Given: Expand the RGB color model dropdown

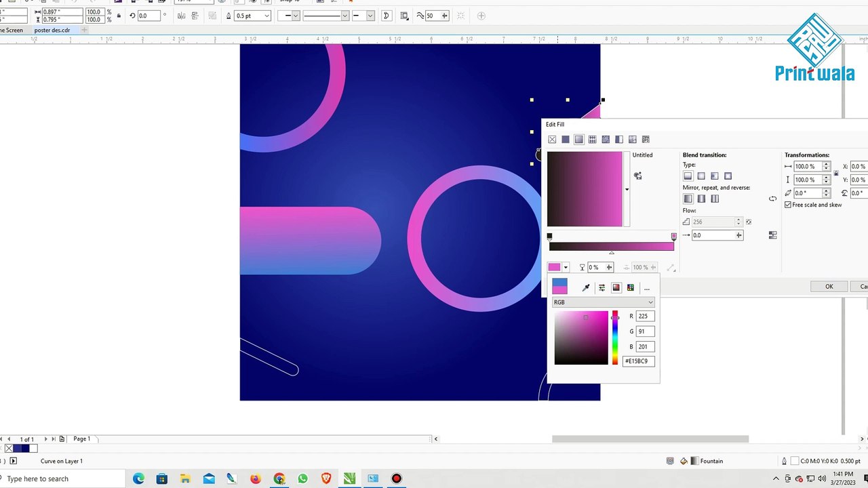Looking at the screenshot, I should point(604,302).
